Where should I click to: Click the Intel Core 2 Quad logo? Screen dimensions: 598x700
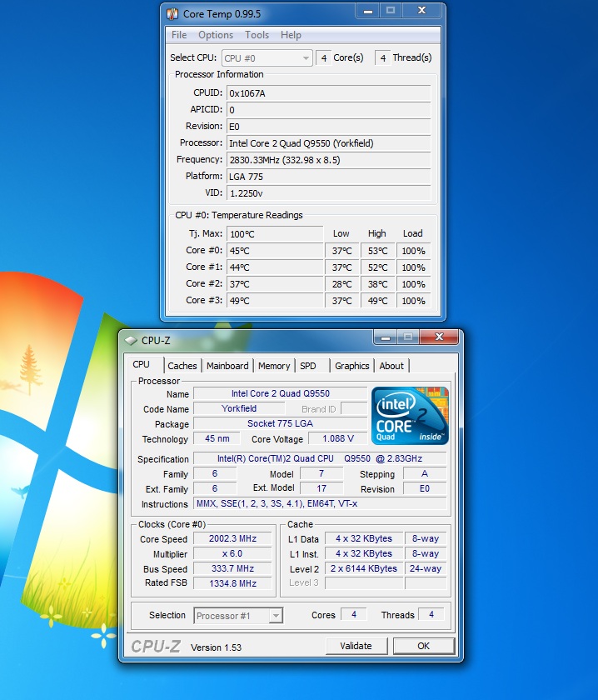pyautogui.click(x=410, y=416)
